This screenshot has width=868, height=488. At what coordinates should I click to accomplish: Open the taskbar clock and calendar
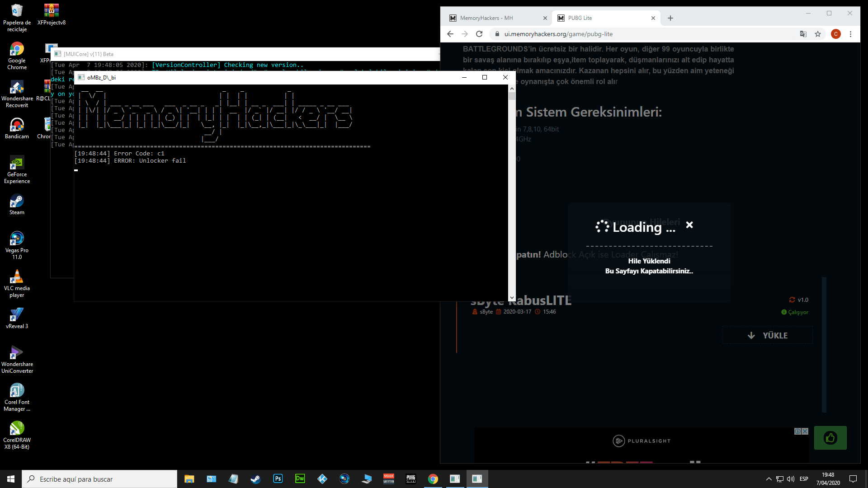click(x=828, y=479)
